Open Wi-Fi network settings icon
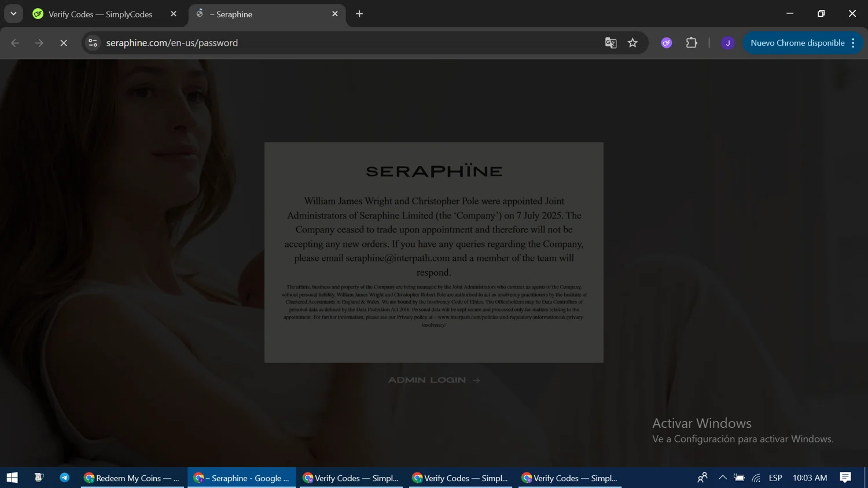Image resolution: width=868 pixels, height=488 pixels. click(756, 478)
